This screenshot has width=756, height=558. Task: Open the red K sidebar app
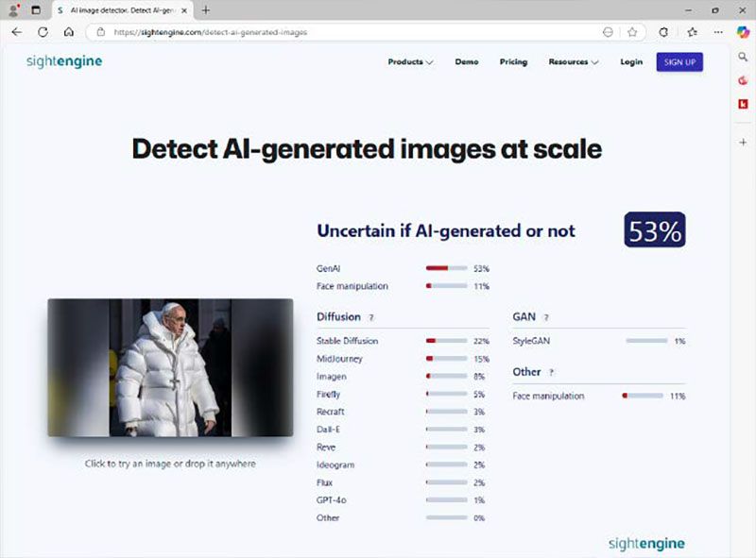743,104
